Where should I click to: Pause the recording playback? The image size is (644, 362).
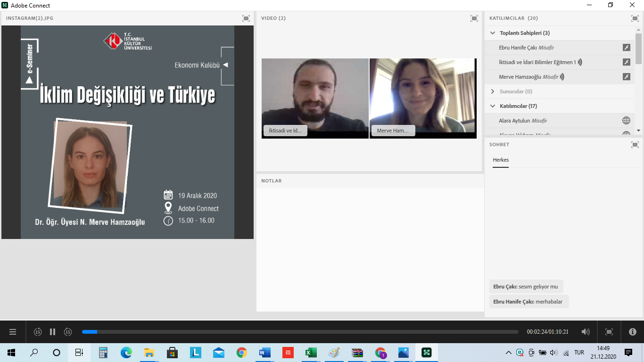click(53, 332)
